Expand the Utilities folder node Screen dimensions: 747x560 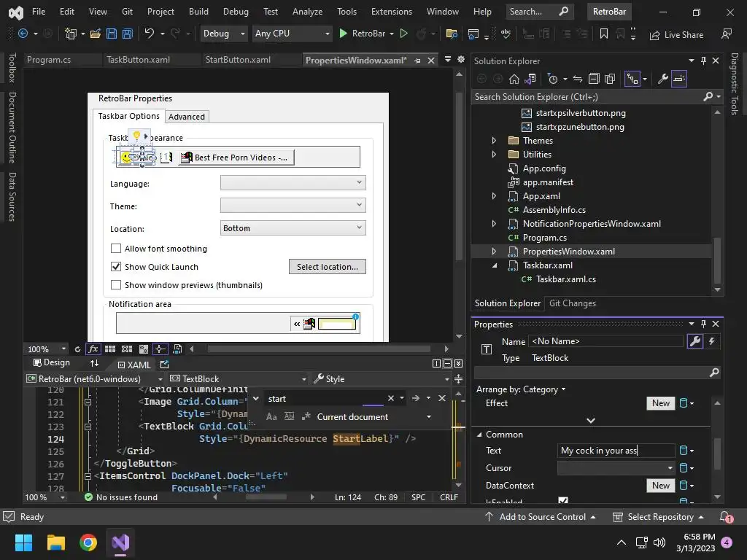pyautogui.click(x=494, y=155)
